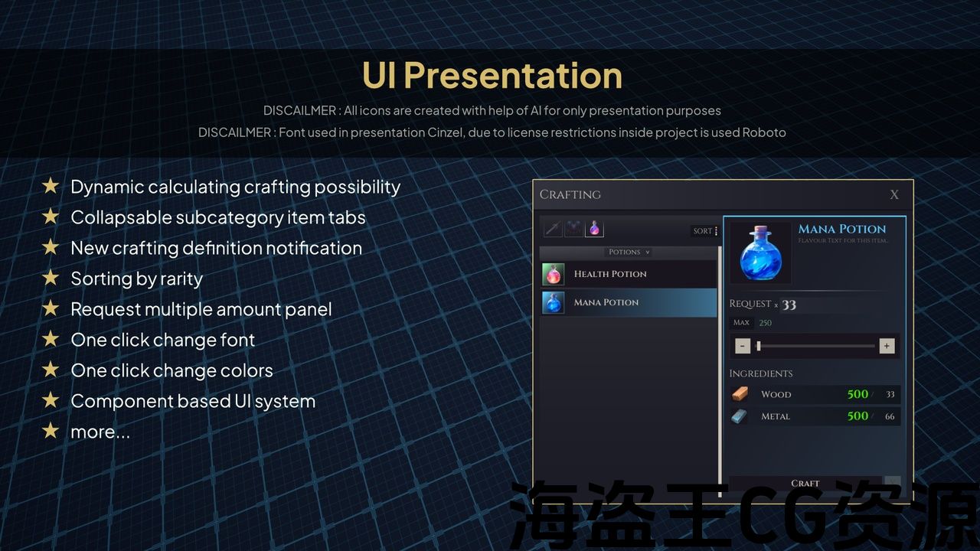Select the sword weapons category tab
The width and height of the screenshot is (980, 551).
pos(553,228)
